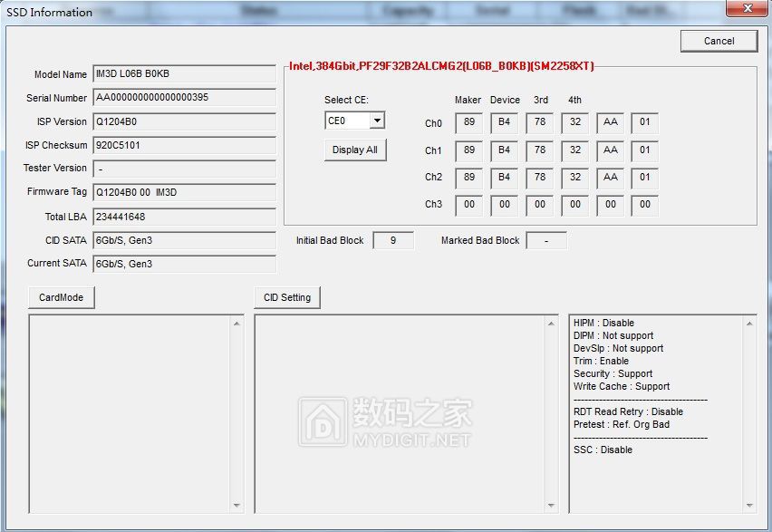The height and width of the screenshot is (532, 772).
Task: Click the Initial Bad Block value box
Action: (393, 240)
